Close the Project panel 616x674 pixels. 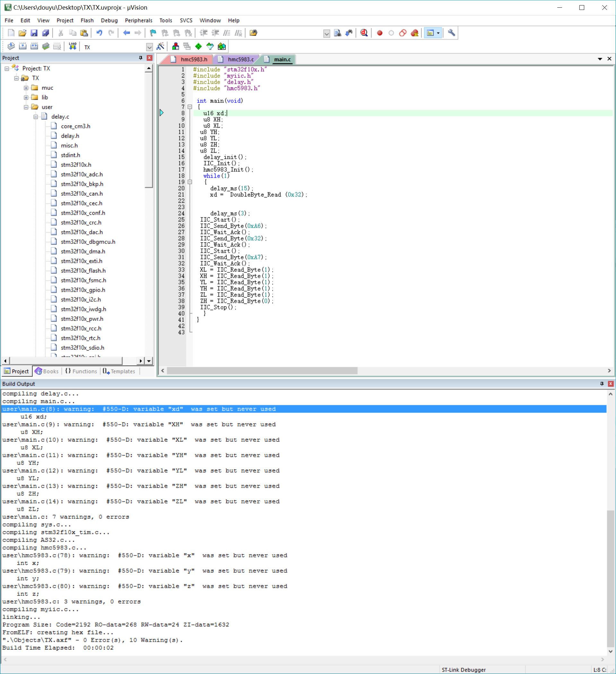[x=150, y=58]
